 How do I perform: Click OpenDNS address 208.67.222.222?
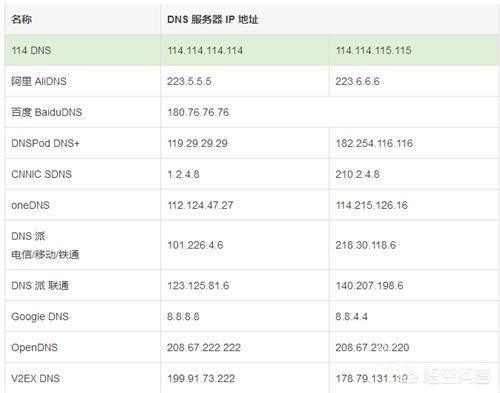204,347
